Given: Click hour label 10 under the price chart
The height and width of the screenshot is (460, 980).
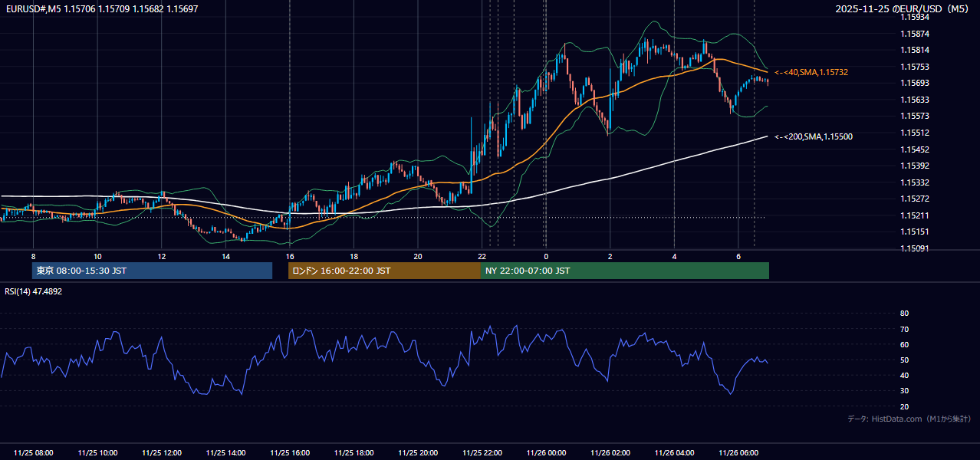Looking at the screenshot, I should (97, 256).
